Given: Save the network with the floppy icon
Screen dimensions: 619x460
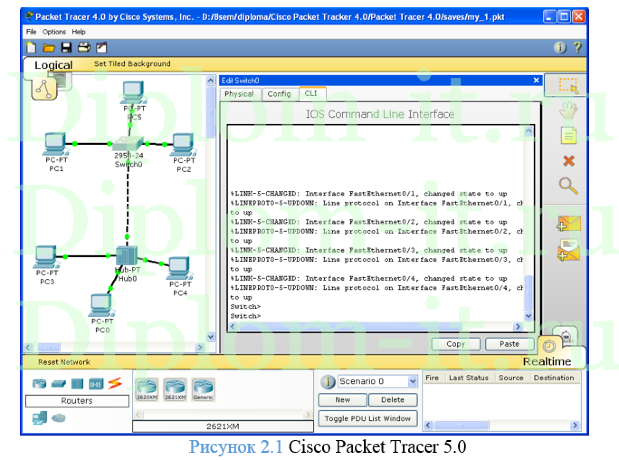Looking at the screenshot, I should (x=66, y=47).
